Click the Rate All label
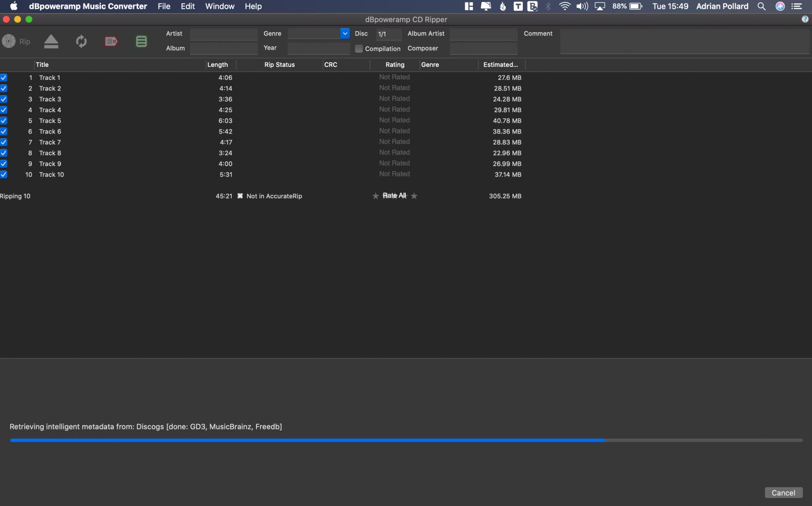This screenshot has width=812, height=506. click(394, 196)
